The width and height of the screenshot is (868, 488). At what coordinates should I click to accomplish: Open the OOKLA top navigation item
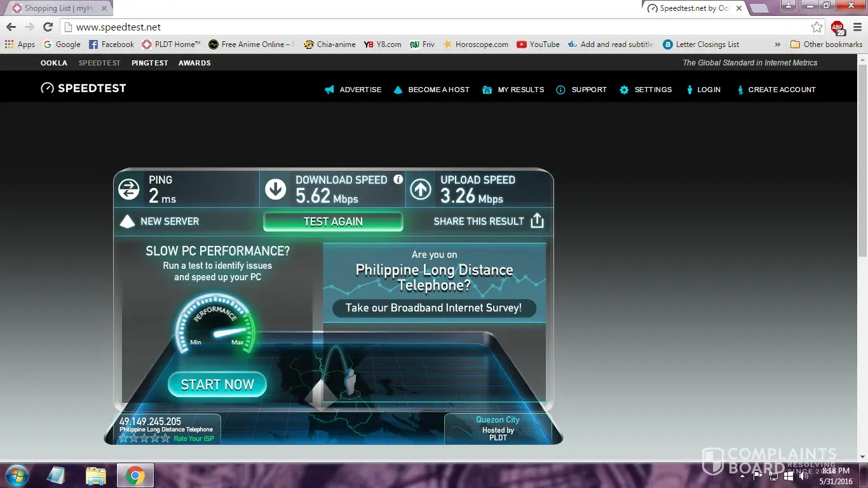click(x=54, y=63)
